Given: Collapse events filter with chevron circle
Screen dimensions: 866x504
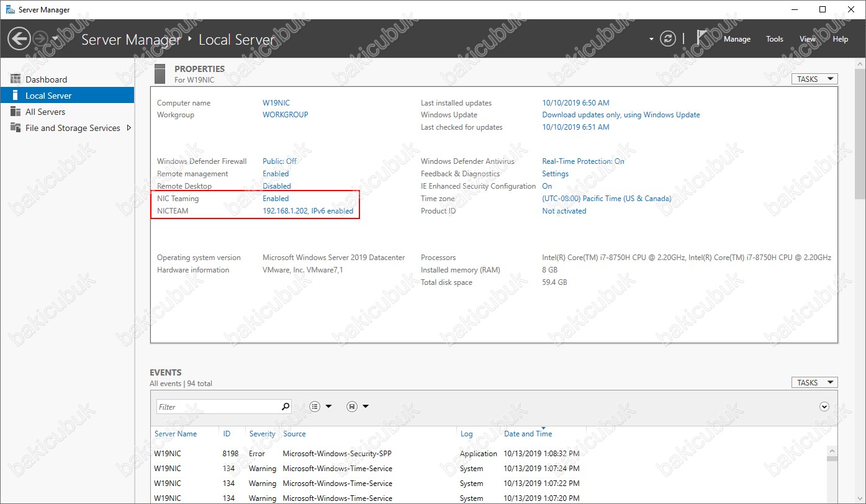Looking at the screenshot, I should pos(824,407).
